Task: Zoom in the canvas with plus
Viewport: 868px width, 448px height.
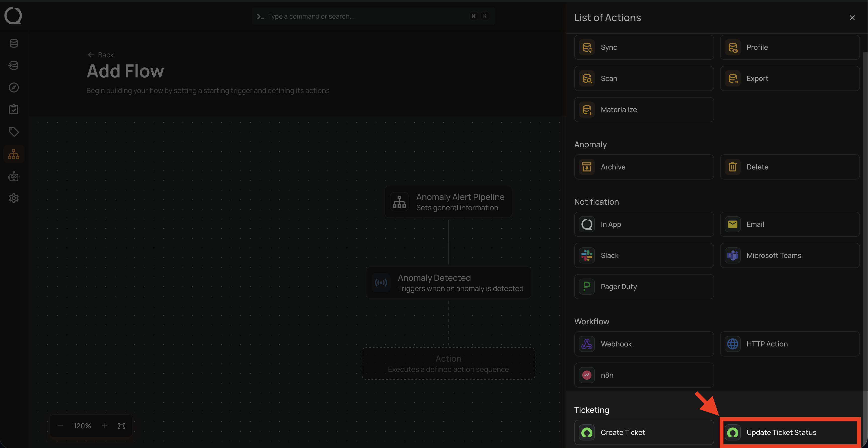Action: tap(105, 426)
